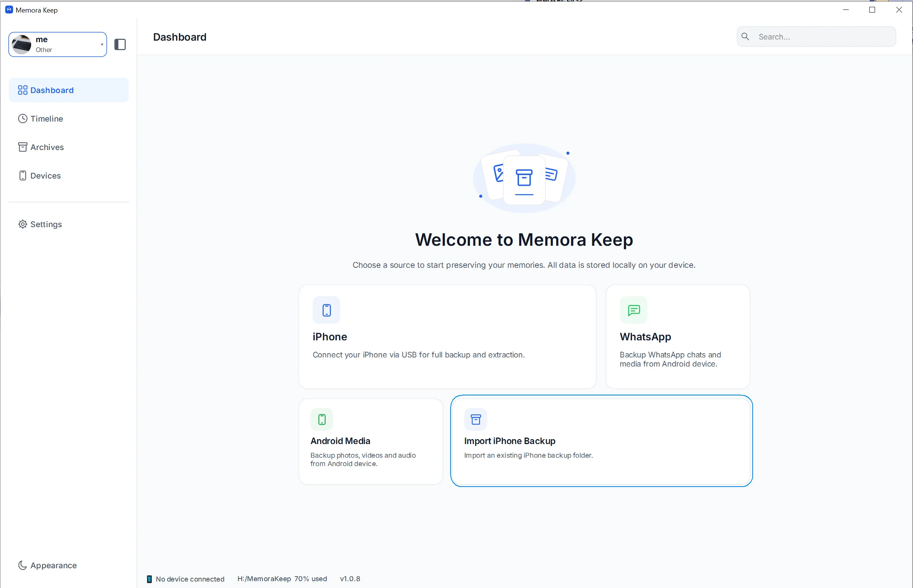Click the green WhatsApp chat icon
The width and height of the screenshot is (913, 588).
pos(633,310)
